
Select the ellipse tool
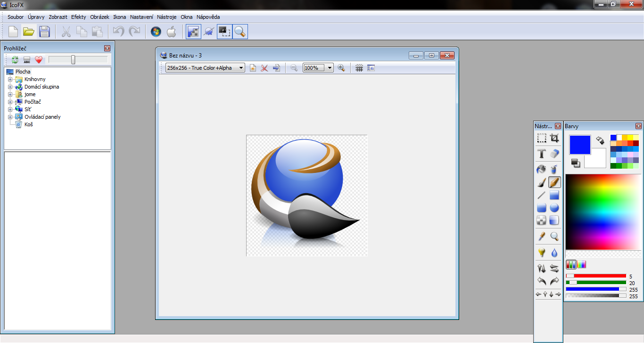(554, 208)
